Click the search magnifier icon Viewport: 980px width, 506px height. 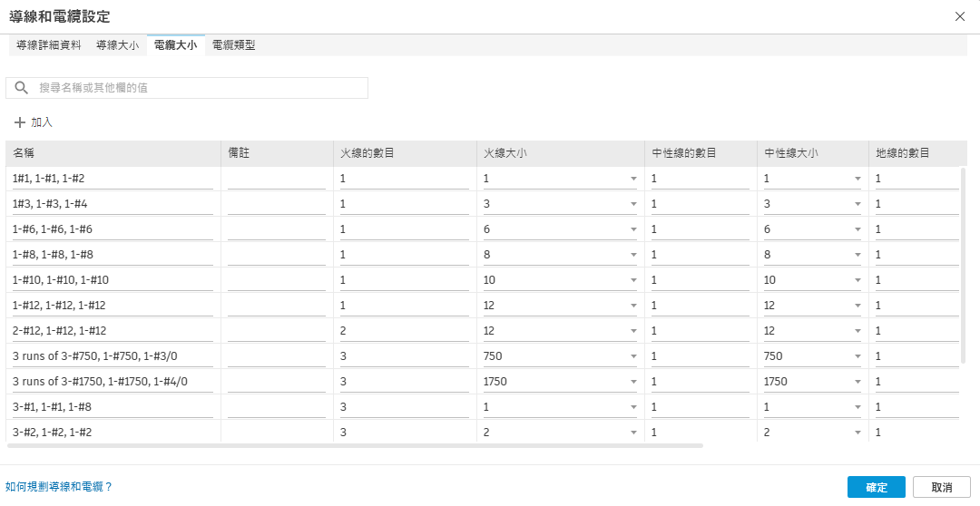pyautogui.click(x=22, y=88)
